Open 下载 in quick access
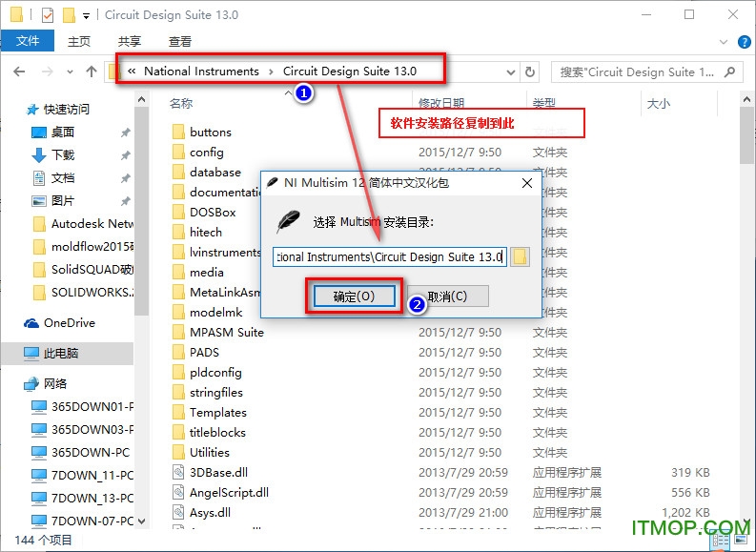 click(63, 154)
